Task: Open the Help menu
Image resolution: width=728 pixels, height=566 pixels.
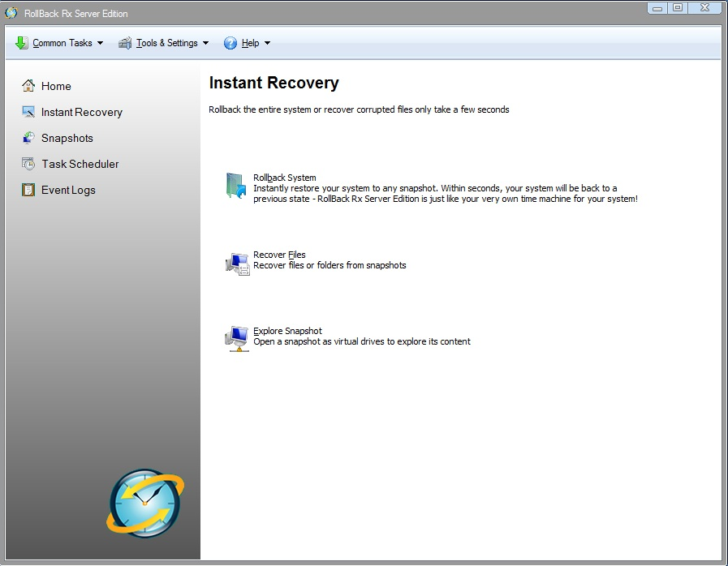Action: (x=248, y=43)
